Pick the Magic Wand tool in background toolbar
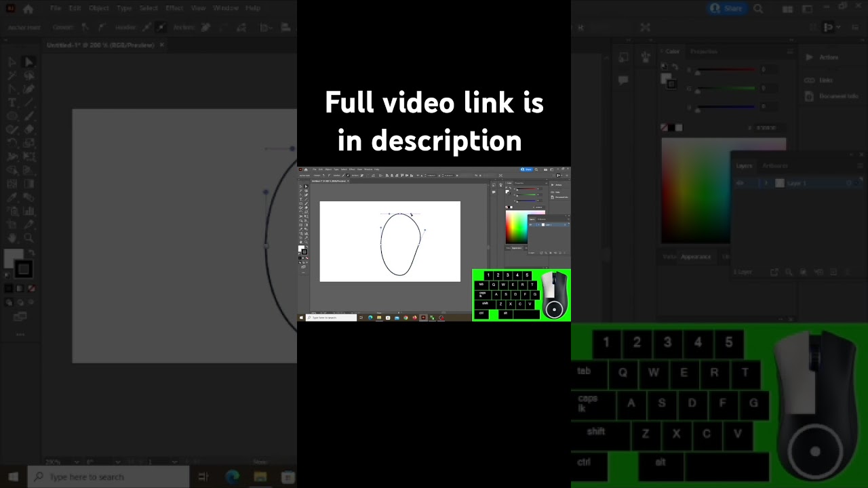The image size is (868, 488). point(12,75)
